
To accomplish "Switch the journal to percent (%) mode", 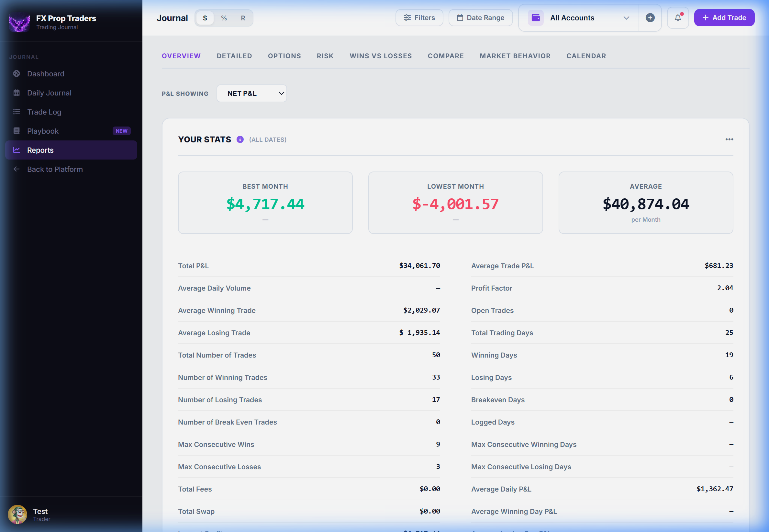I will (x=224, y=18).
